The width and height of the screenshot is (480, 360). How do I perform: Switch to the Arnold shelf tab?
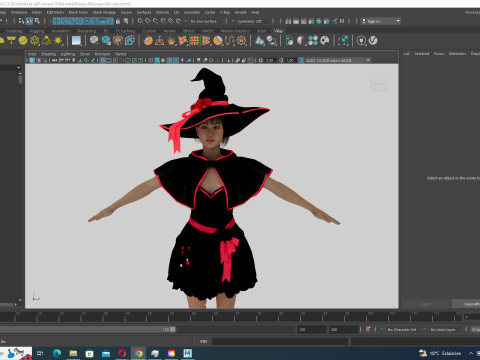click(169, 31)
